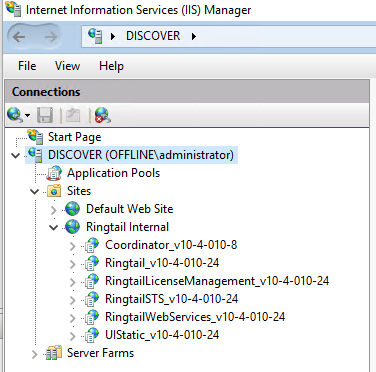Click the Application Pools icon
376x372 pixels.
point(54,173)
